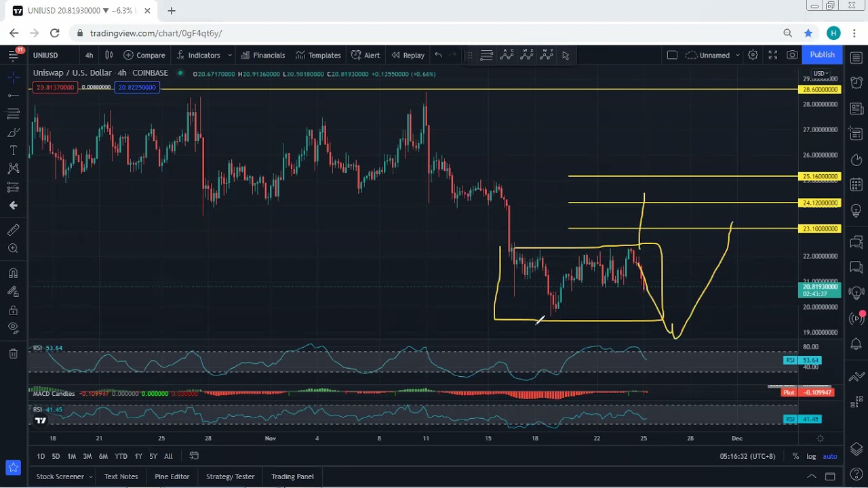
Task: Open the chart patterns tool
Action: pyautogui.click(x=13, y=169)
